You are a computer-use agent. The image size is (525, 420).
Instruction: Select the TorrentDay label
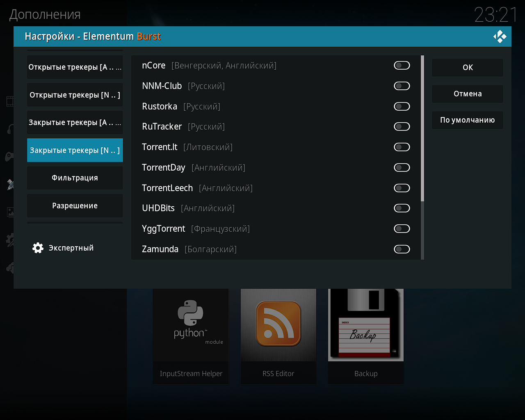[164, 167]
